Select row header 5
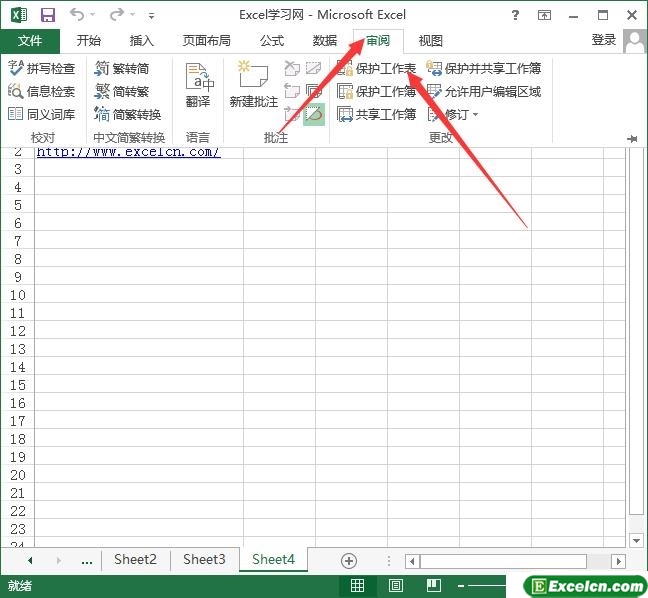648x598 pixels. point(18,205)
